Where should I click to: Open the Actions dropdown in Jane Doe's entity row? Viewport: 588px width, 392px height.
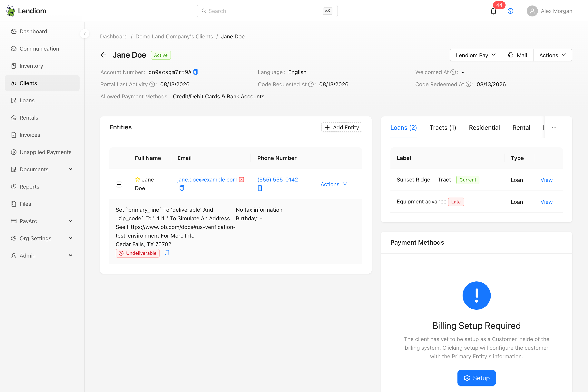[334, 184]
